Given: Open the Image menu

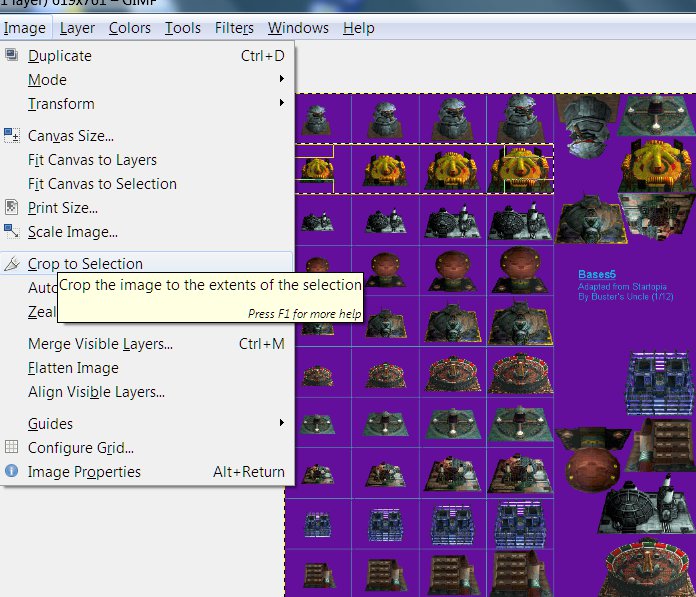Looking at the screenshot, I should [x=25, y=28].
